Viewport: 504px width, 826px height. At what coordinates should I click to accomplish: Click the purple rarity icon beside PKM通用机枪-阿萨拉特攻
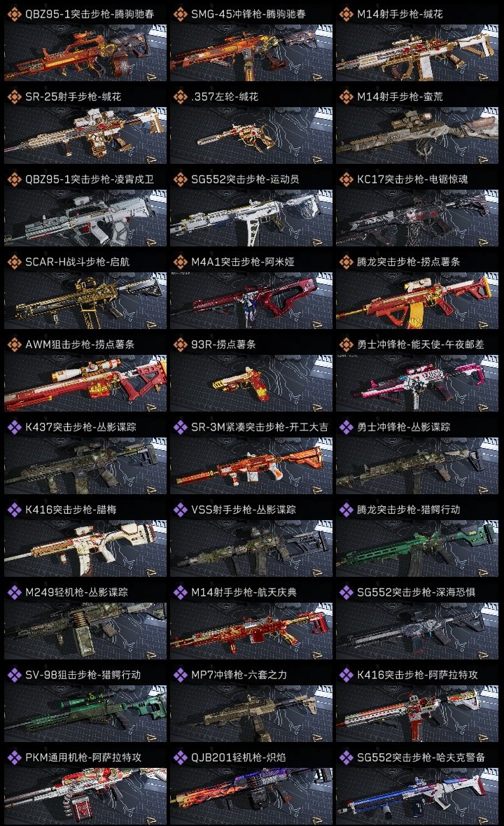14,757
